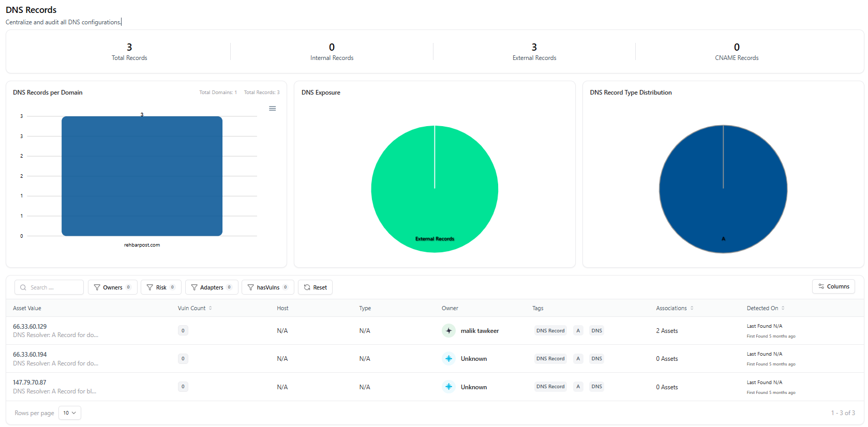Click the malik tawkeer owner avatar icon
Image resolution: width=868 pixels, height=427 pixels.
[448, 331]
